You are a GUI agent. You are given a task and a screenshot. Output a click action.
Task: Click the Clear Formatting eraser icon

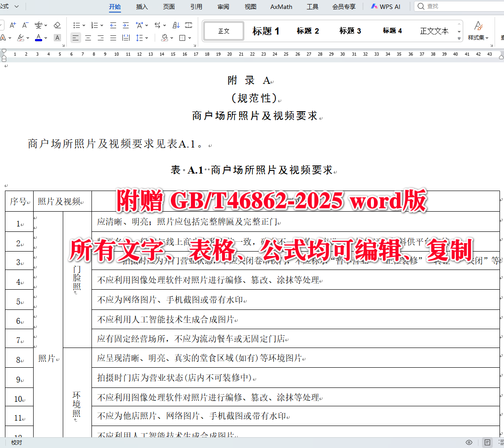[56, 25]
